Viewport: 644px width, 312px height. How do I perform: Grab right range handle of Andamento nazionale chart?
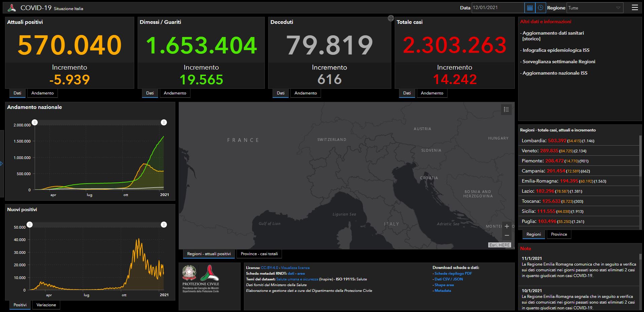pos(164,122)
